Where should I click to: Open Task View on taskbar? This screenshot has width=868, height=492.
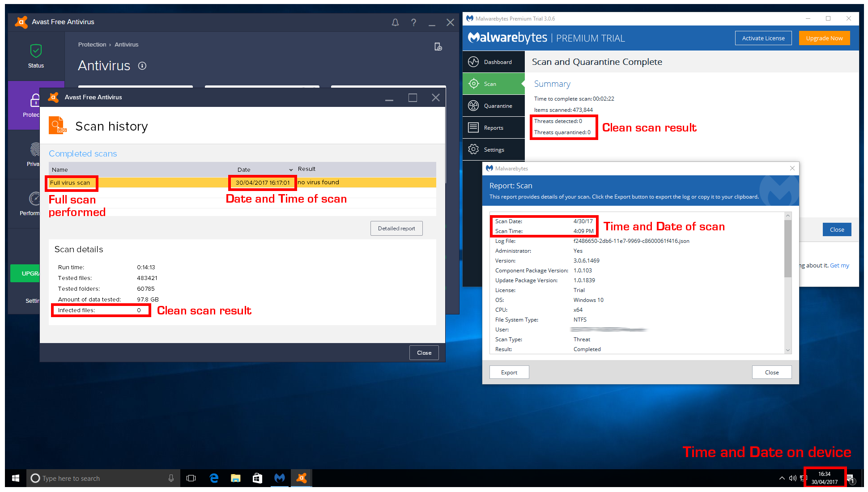tap(191, 478)
